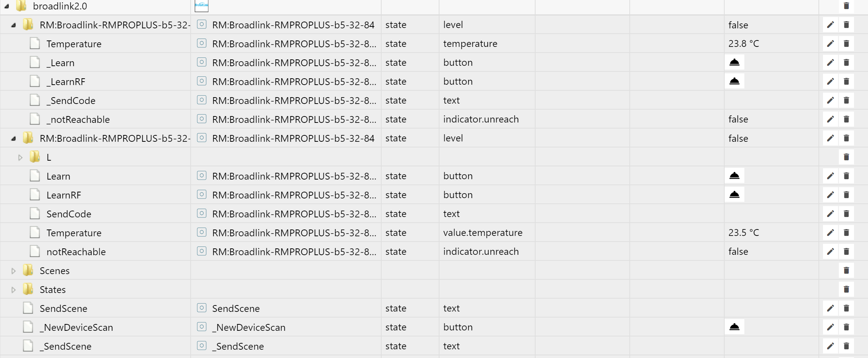Delete the _notReachable state
The image size is (868, 358).
click(x=846, y=119)
